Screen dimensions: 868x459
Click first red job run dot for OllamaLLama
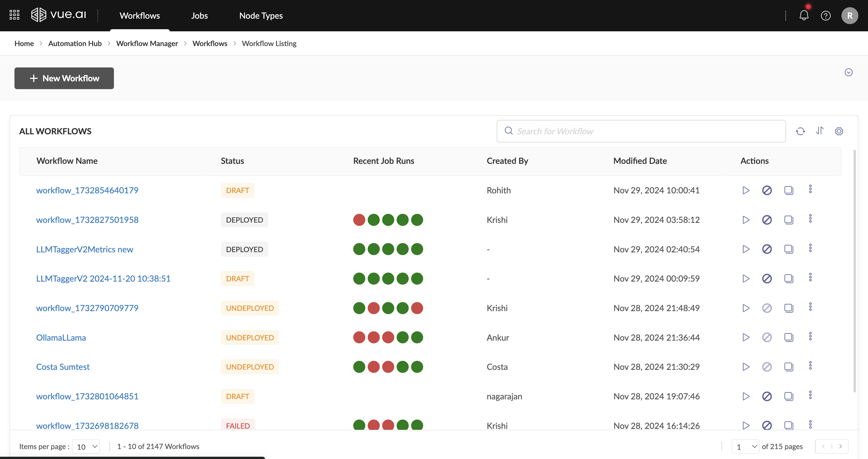click(x=359, y=337)
